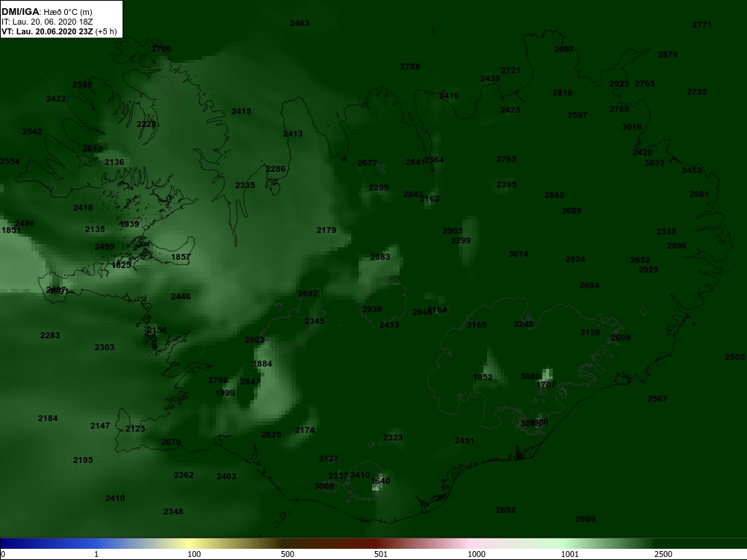Click the map value 2505

tap(735, 358)
